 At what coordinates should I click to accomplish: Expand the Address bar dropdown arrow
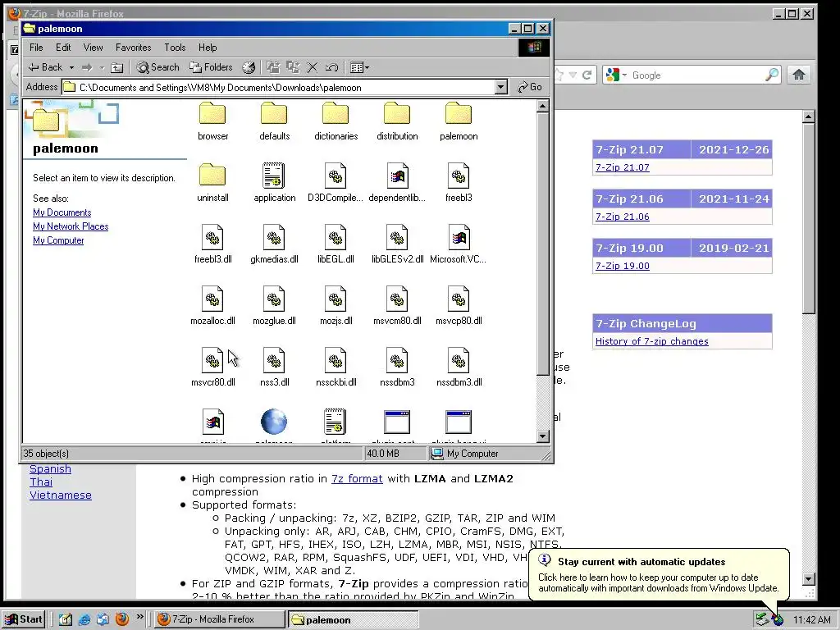pyautogui.click(x=501, y=87)
